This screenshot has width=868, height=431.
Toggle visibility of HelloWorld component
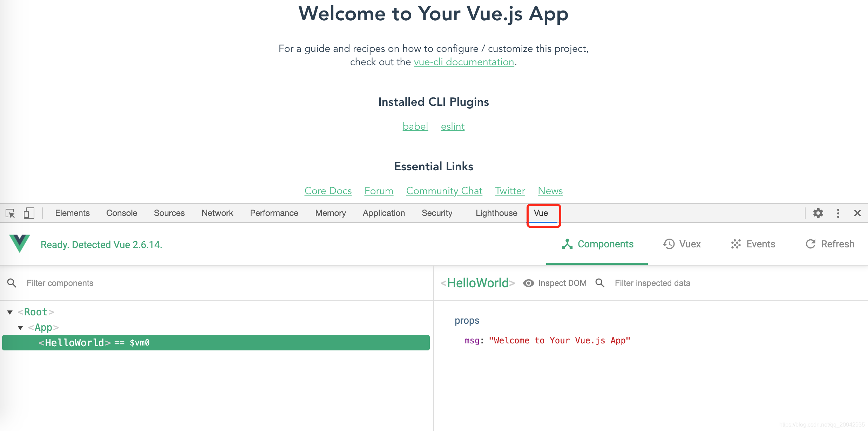tap(526, 283)
